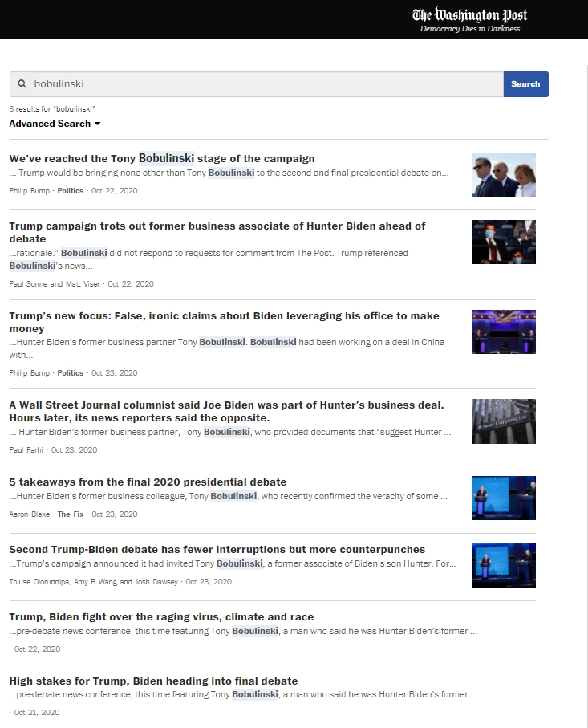Screen dimensions: 588x728
Task: Click snippet 'Trump's campaign announced it had invited Tony'
Action: tap(112, 563)
